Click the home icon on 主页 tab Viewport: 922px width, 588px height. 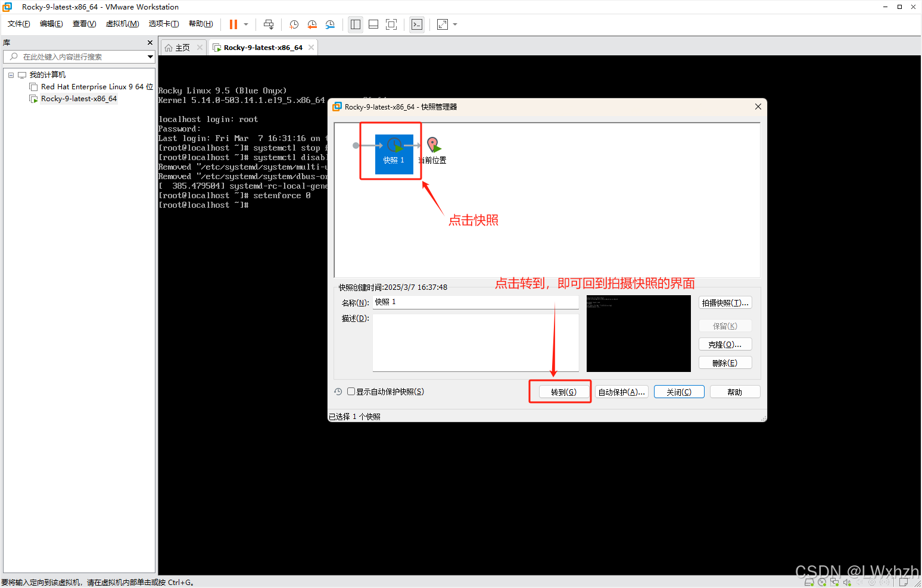(x=169, y=48)
